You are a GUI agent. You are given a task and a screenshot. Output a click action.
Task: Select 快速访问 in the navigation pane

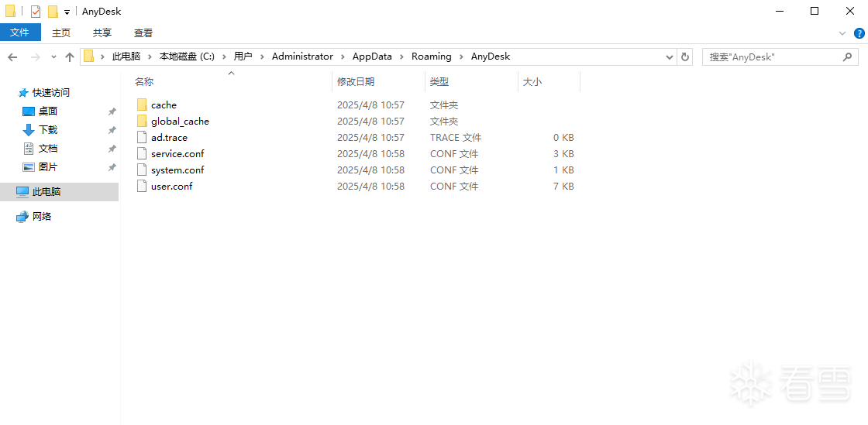51,93
